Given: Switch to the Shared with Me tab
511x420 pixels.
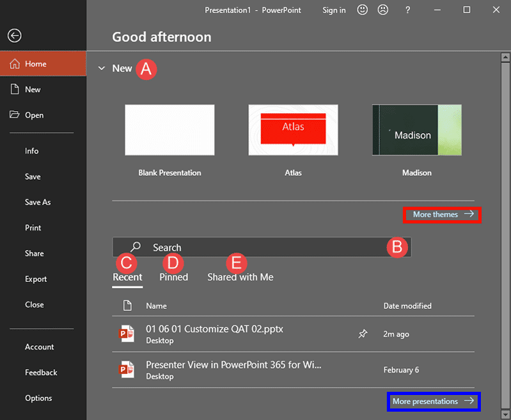Looking at the screenshot, I should (240, 277).
